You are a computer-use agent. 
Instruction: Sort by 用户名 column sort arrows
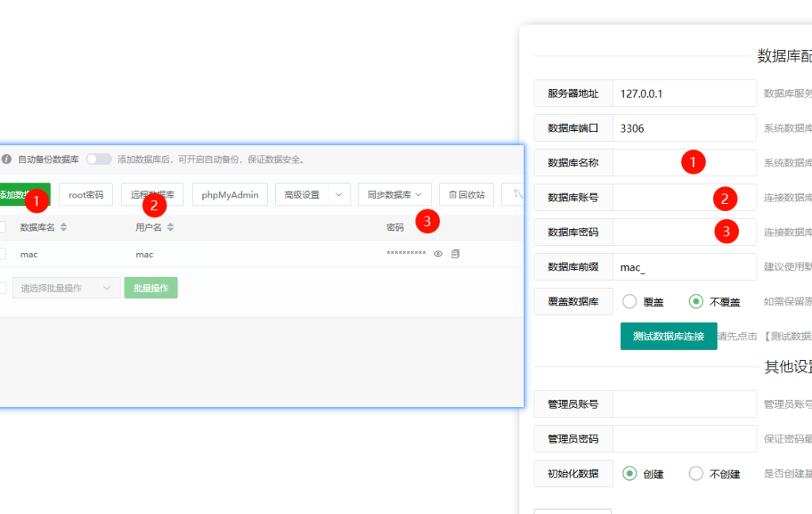point(170,228)
